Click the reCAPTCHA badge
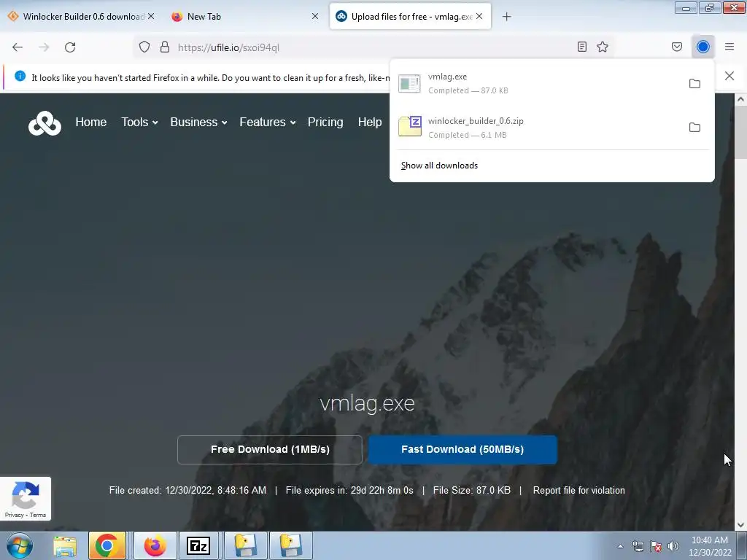This screenshot has width=747, height=560. pyautogui.click(x=26, y=498)
